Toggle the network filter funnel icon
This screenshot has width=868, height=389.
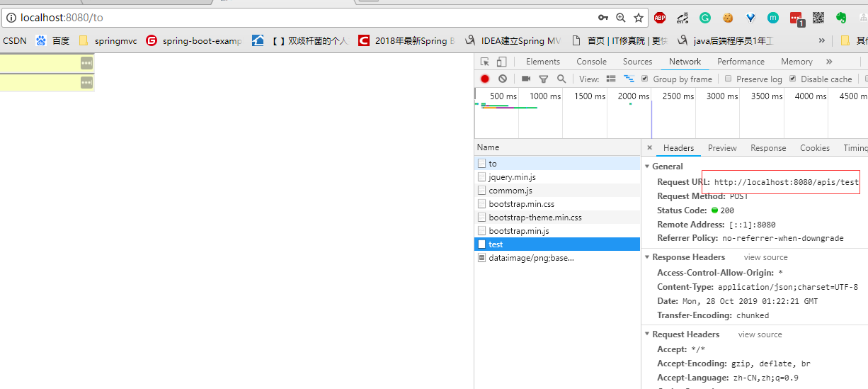coord(544,79)
